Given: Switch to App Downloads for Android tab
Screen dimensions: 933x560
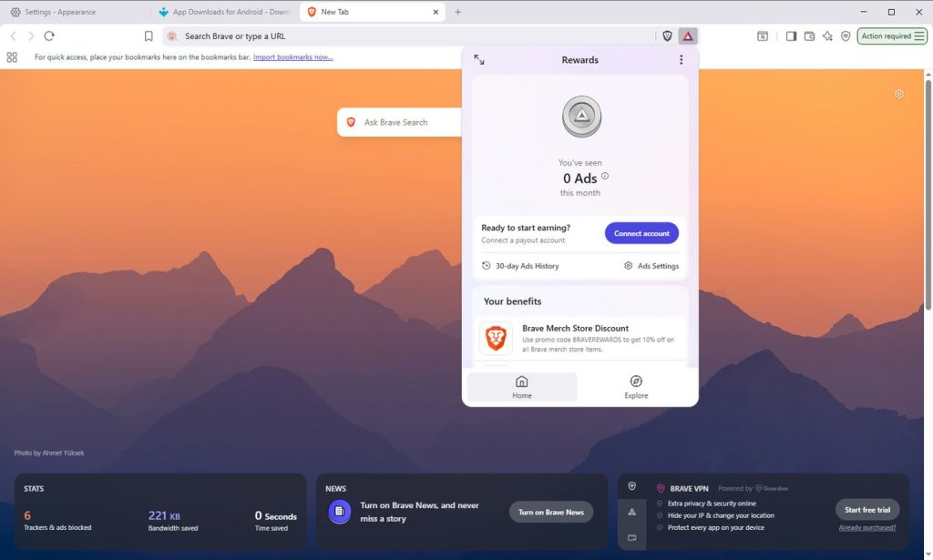Looking at the screenshot, I should [x=225, y=12].
